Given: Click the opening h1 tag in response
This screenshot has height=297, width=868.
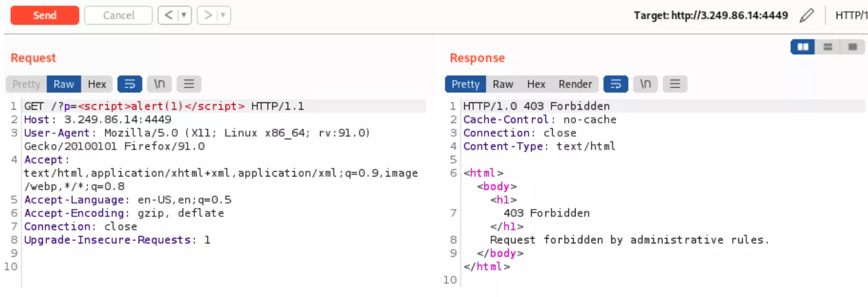Looking at the screenshot, I should point(504,200).
